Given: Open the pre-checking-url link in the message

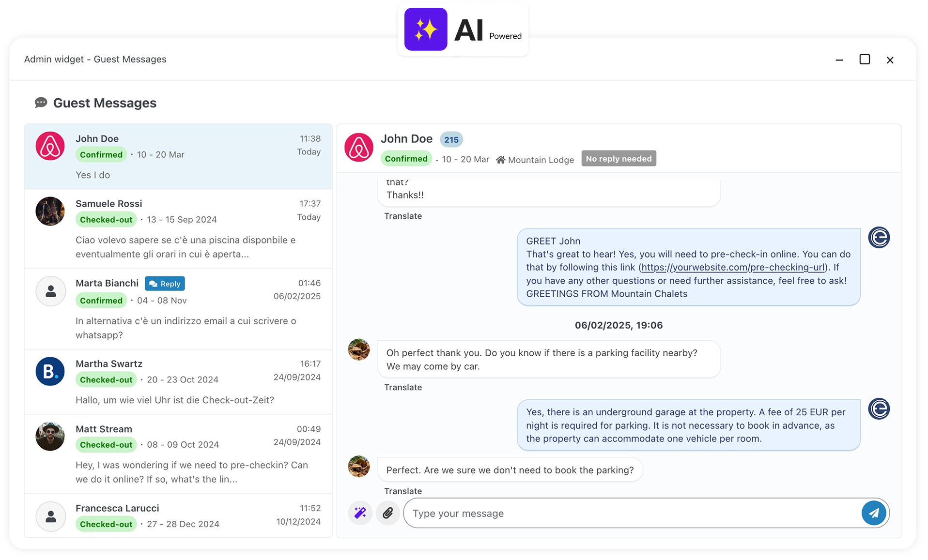Looking at the screenshot, I should pyautogui.click(x=733, y=267).
